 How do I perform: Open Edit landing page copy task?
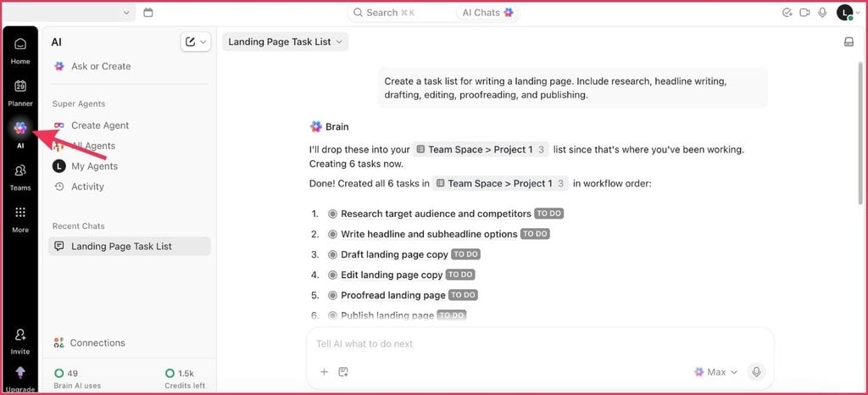click(392, 275)
